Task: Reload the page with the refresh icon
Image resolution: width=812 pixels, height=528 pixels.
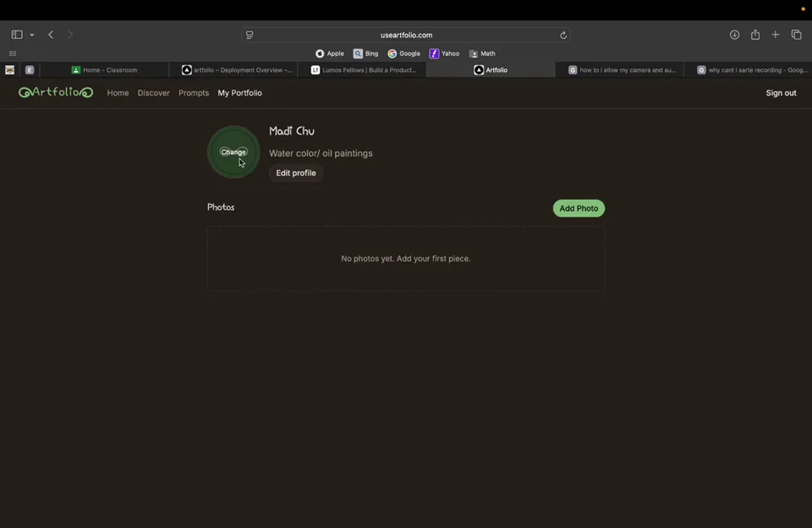Action: tap(563, 36)
